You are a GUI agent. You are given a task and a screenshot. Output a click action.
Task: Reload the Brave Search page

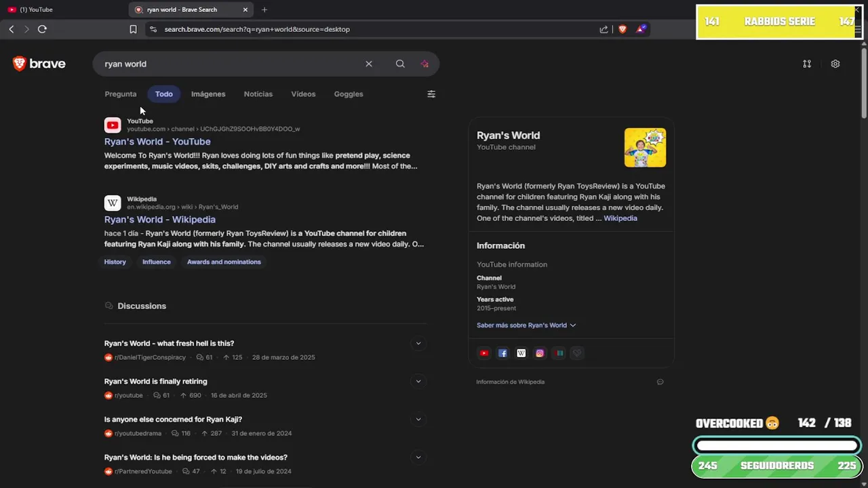click(x=42, y=29)
